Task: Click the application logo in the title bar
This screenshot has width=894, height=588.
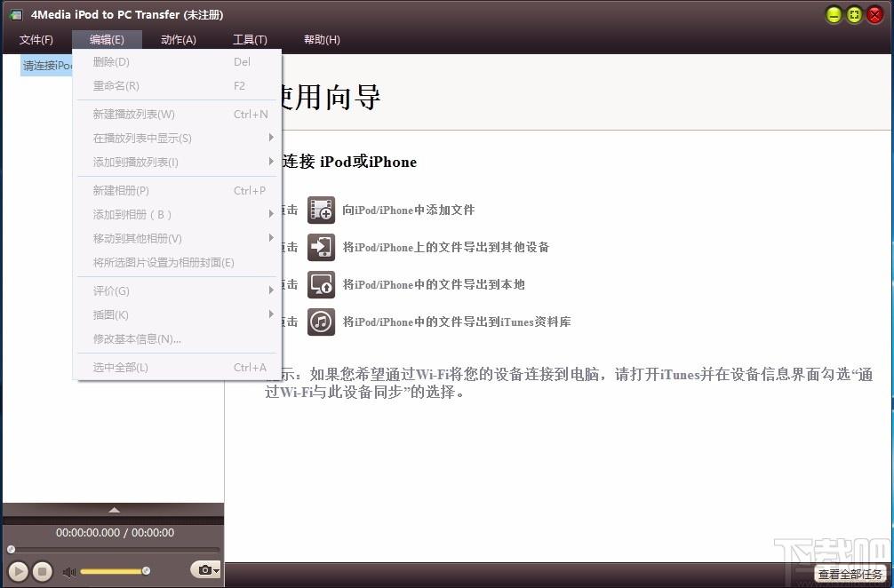Action: pyautogui.click(x=17, y=15)
